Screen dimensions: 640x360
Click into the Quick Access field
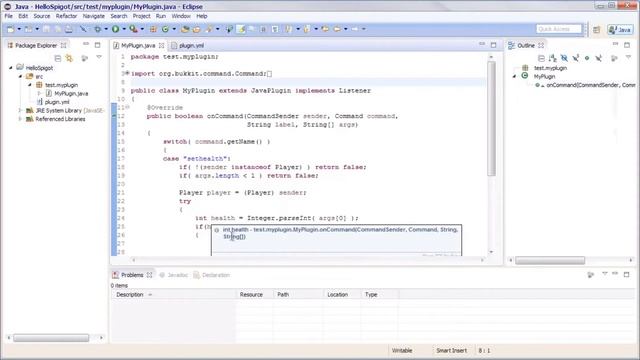click(559, 29)
